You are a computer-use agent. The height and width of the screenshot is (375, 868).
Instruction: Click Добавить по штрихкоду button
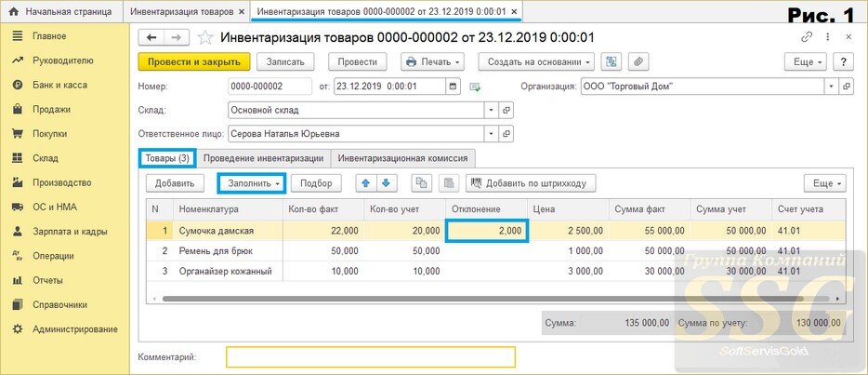tap(531, 183)
